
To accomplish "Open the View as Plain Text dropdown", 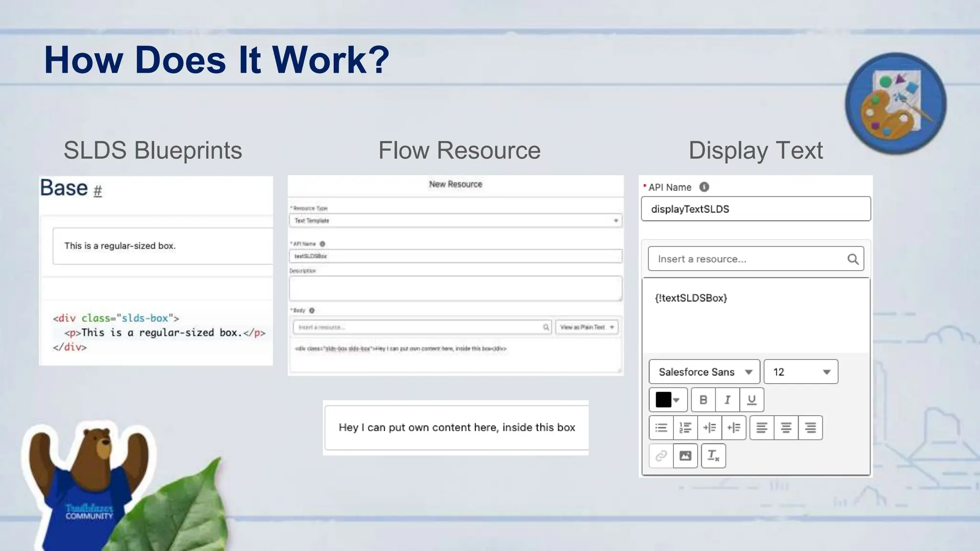I will (x=587, y=327).
